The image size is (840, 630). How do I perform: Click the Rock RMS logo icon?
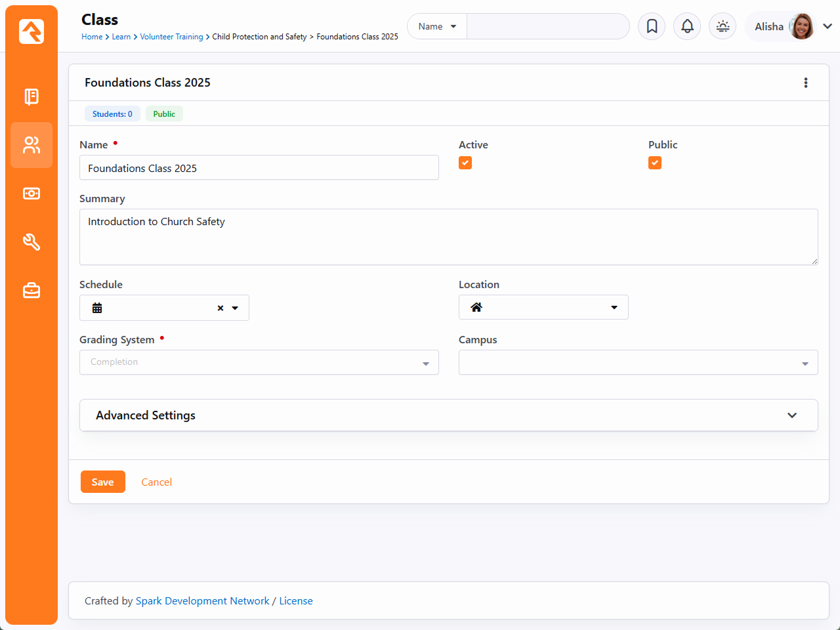click(x=31, y=31)
